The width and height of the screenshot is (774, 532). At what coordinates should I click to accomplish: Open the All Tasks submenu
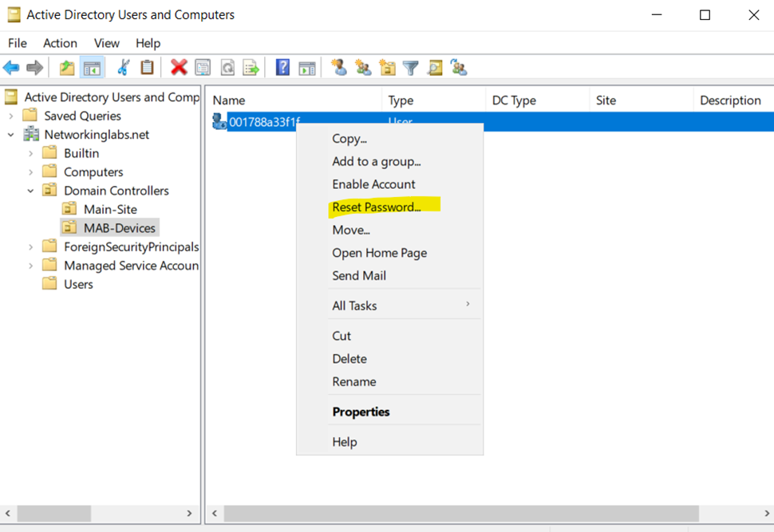[x=389, y=305]
